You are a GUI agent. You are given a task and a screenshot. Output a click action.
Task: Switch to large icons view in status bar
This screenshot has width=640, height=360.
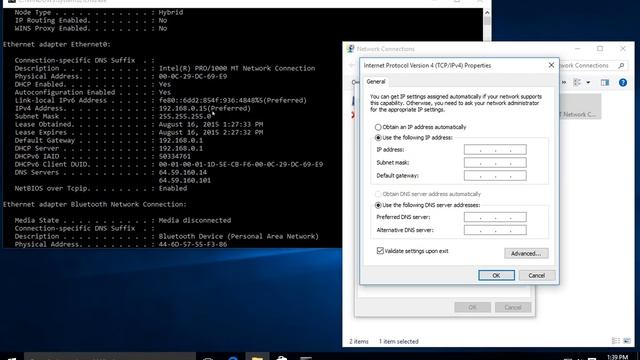pyautogui.click(x=627, y=341)
